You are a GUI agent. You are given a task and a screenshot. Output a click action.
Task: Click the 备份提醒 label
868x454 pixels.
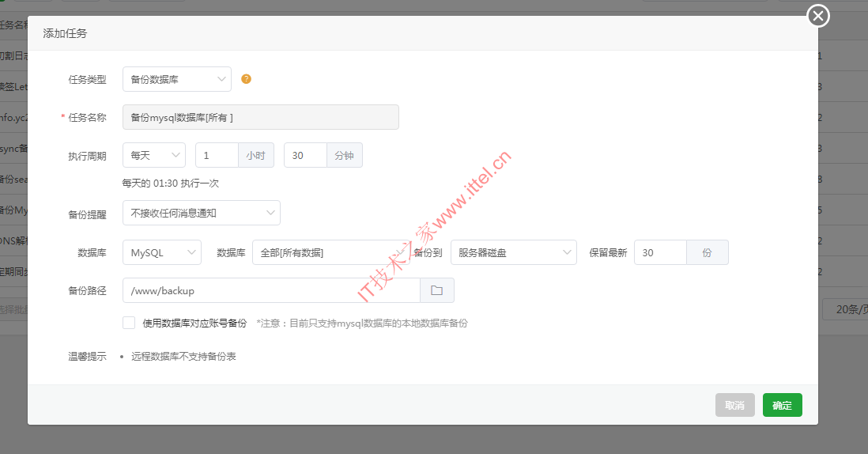coord(87,214)
